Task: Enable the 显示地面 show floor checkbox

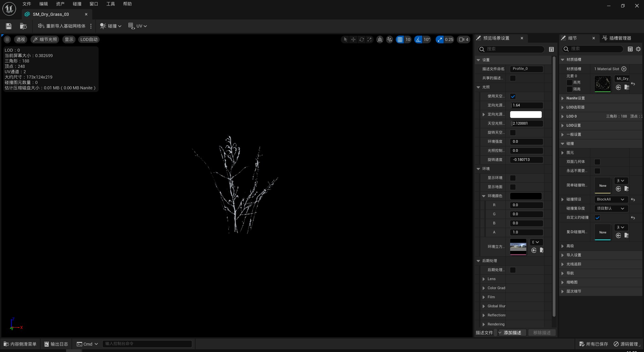Action: 513,187
